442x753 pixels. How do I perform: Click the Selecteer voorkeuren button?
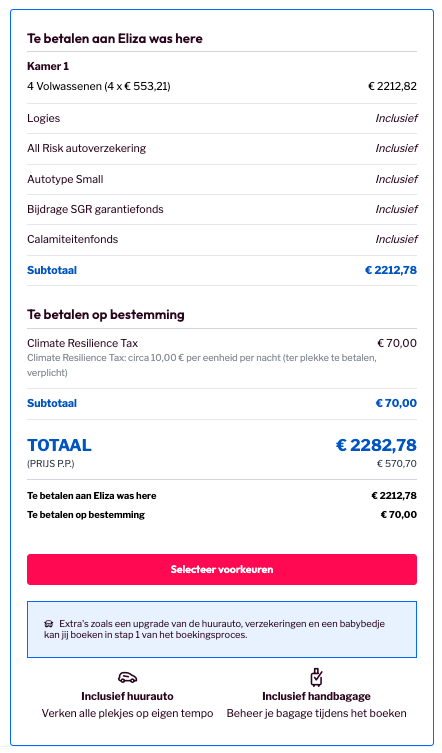click(221, 569)
